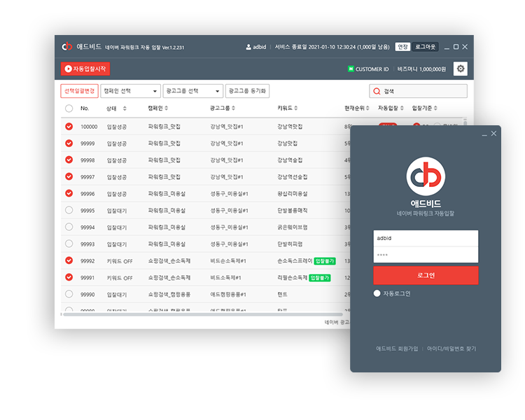Sort by 자동입찰 column header
Screen dimensions: 525x420
391,108
